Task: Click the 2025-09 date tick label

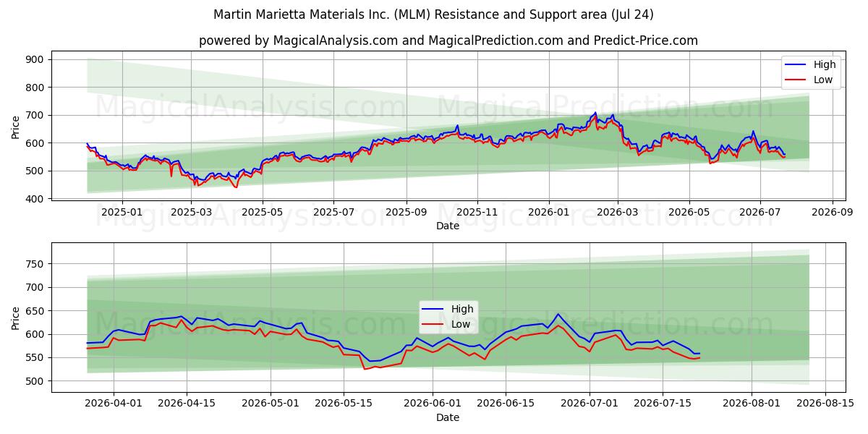Action: (x=406, y=212)
